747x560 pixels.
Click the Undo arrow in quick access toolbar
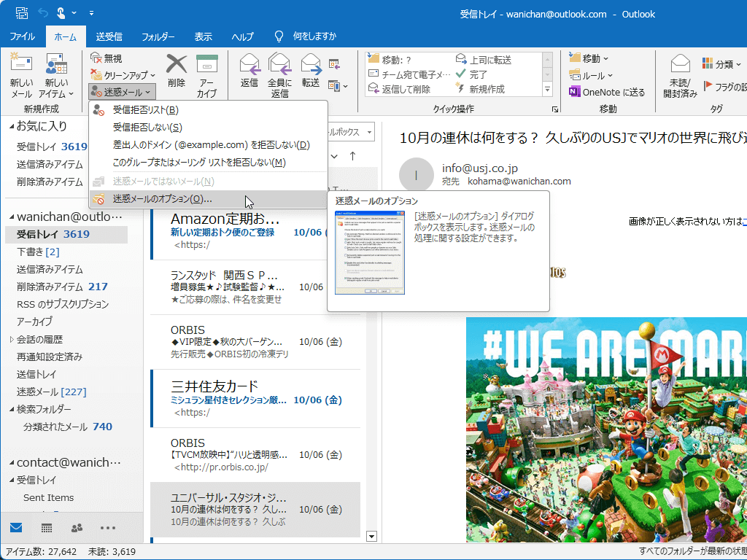(x=43, y=13)
